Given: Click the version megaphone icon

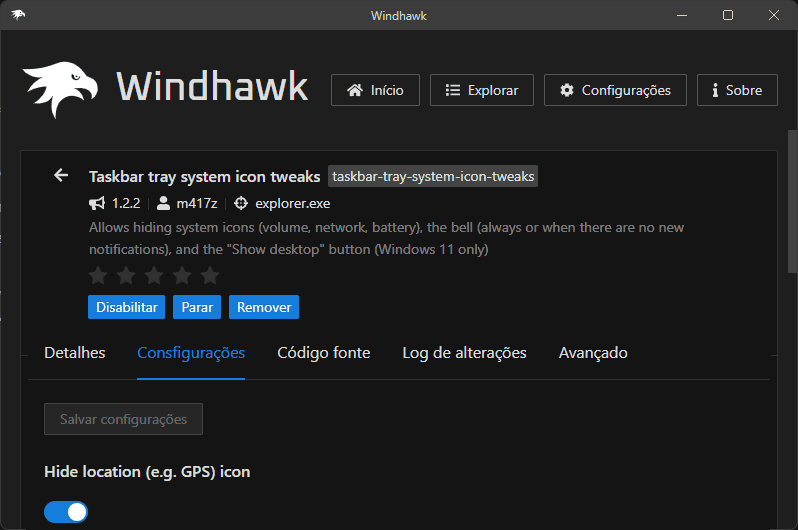Looking at the screenshot, I should click(97, 204).
